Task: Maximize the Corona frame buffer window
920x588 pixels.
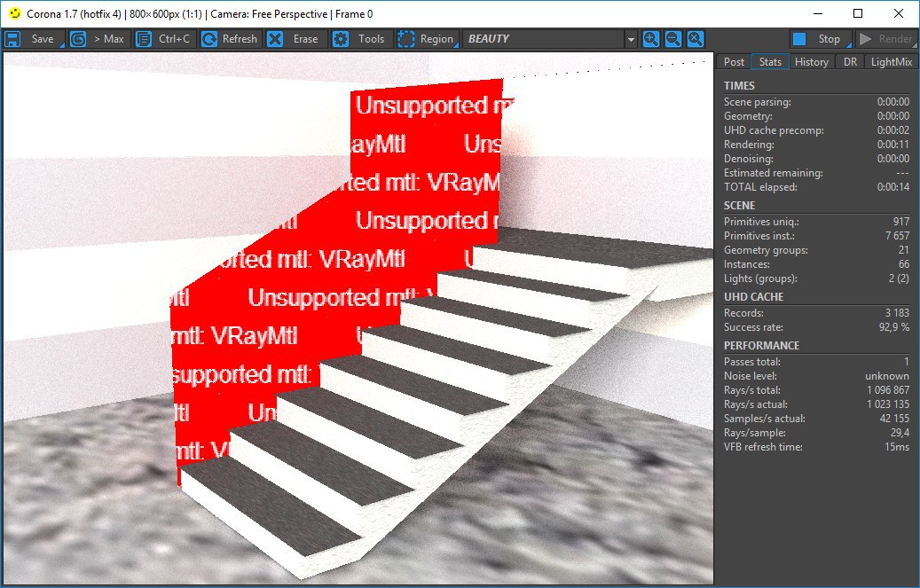Action: point(858,13)
